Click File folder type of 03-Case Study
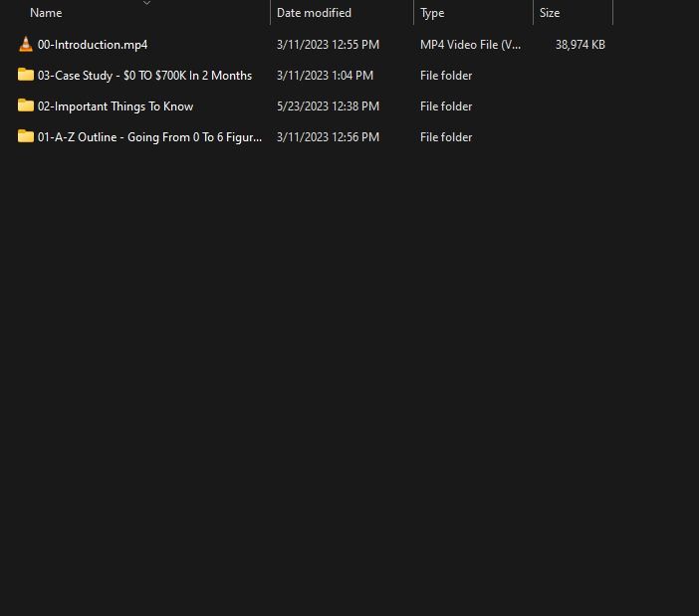Viewport: 699px width, 616px height. (x=446, y=76)
